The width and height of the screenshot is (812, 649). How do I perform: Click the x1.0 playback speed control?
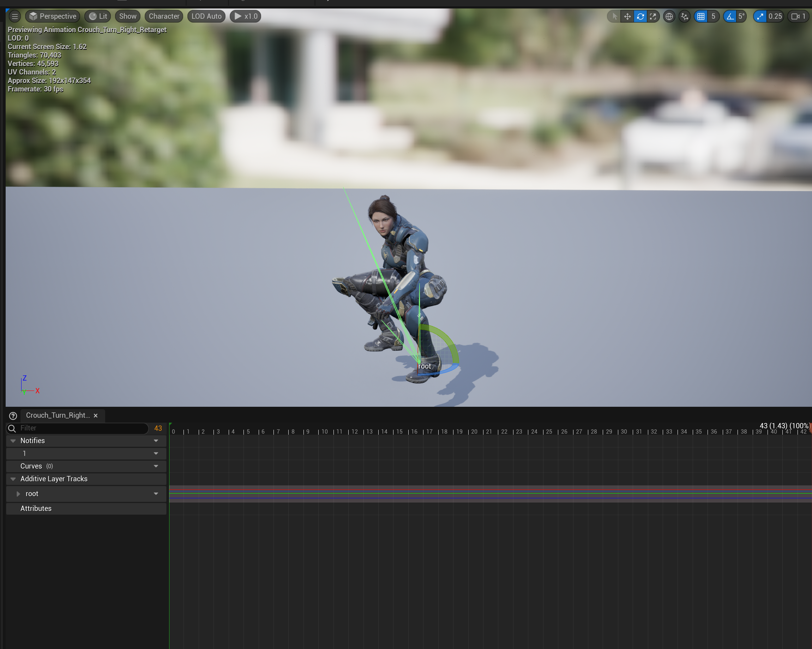point(246,16)
